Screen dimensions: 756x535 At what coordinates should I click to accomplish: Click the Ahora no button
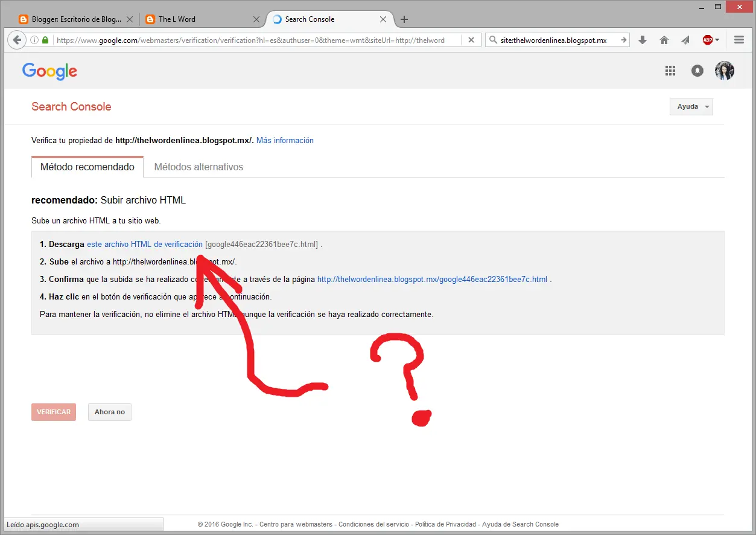(x=110, y=412)
